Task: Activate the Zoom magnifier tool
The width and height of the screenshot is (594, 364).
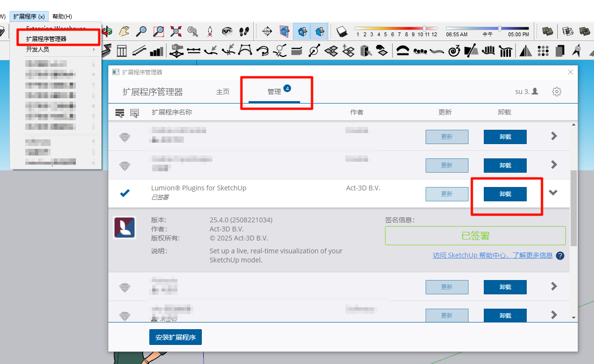Action: point(141,31)
